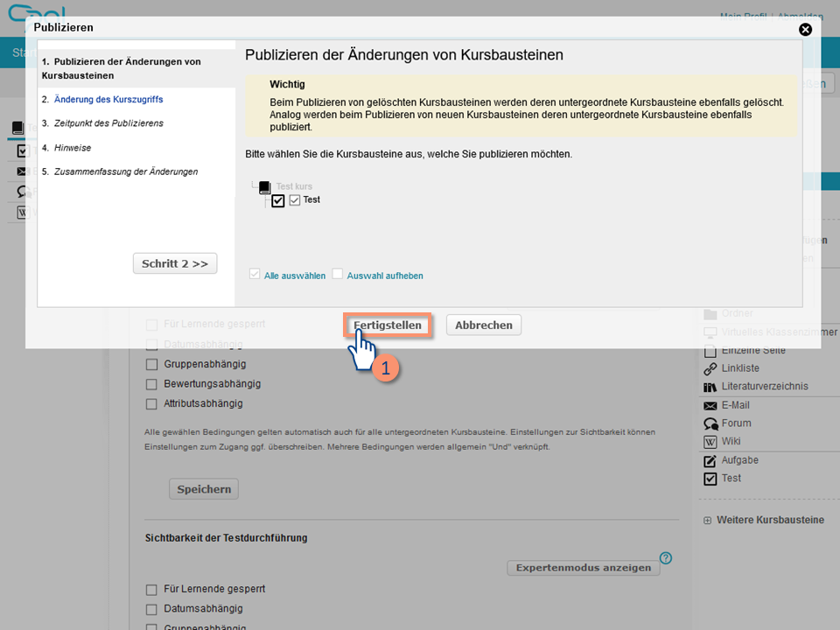Click the Test kurs tree label
Screen dimensions: 840x630
click(294, 186)
